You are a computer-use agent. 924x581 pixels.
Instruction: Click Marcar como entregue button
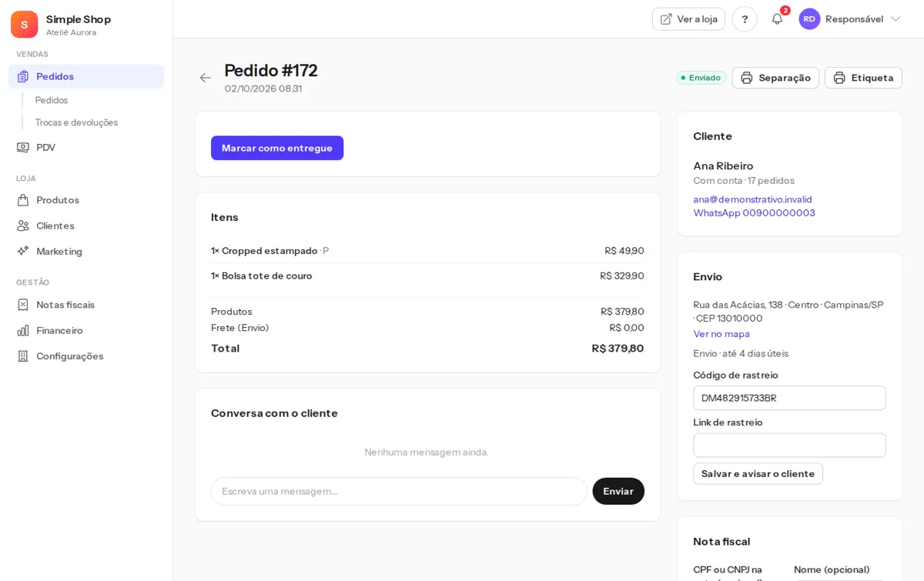tap(277, 148)
